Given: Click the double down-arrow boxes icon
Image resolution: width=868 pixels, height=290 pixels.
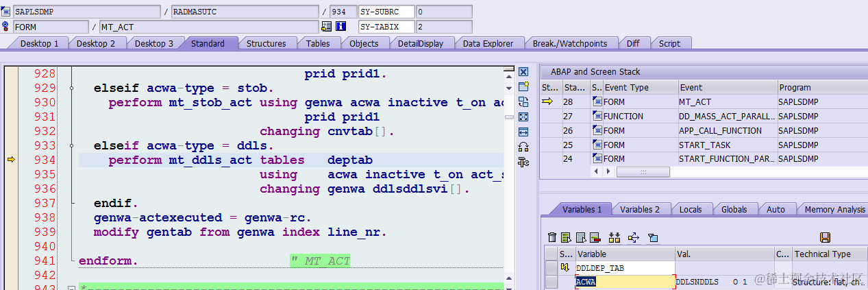Looking at the screenshot, I should coord(614,237).
